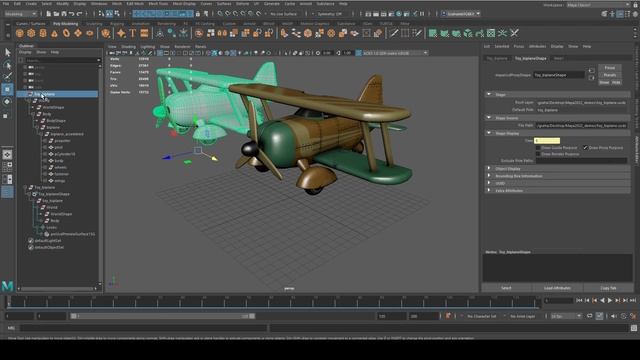Viewport: 640px width, 360px height.
Task: Choose the Paint selection tool in toolbox
Action: click(7, 77)
